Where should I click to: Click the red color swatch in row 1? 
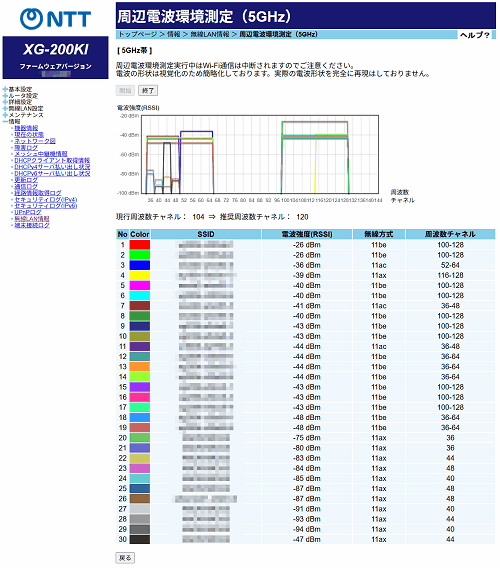[140, 245]
